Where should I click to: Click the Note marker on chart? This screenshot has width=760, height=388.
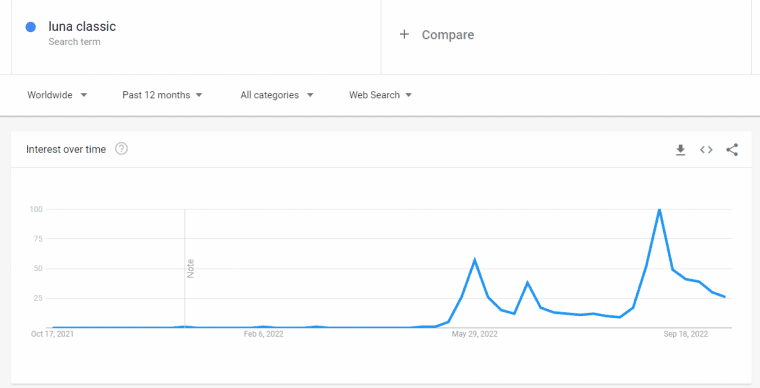(190, 268)
